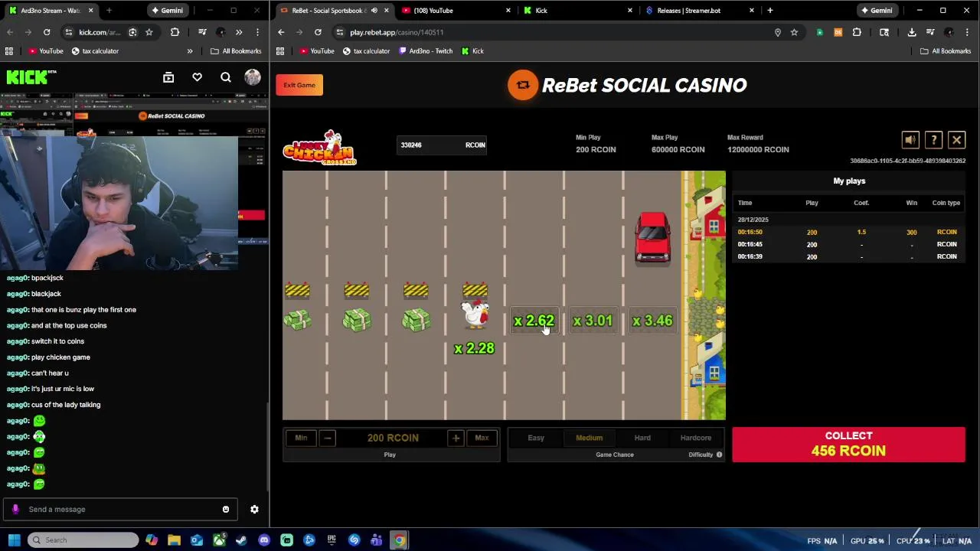Open Chrome menu in ReBet window
This screenshot has width=980, height=551.
(968, 32)
